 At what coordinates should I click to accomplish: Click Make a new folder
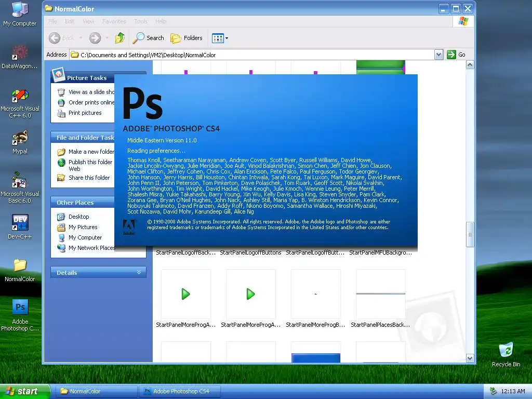click(x=86, y=152)
